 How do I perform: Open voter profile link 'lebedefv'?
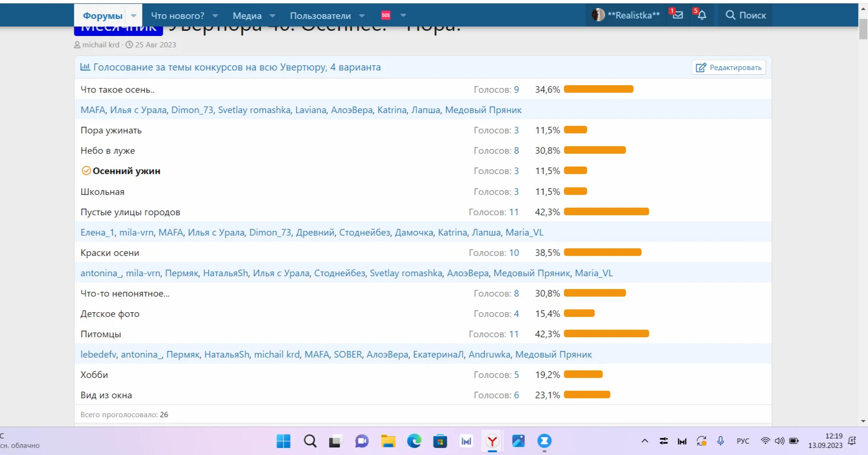pos(98,354)
